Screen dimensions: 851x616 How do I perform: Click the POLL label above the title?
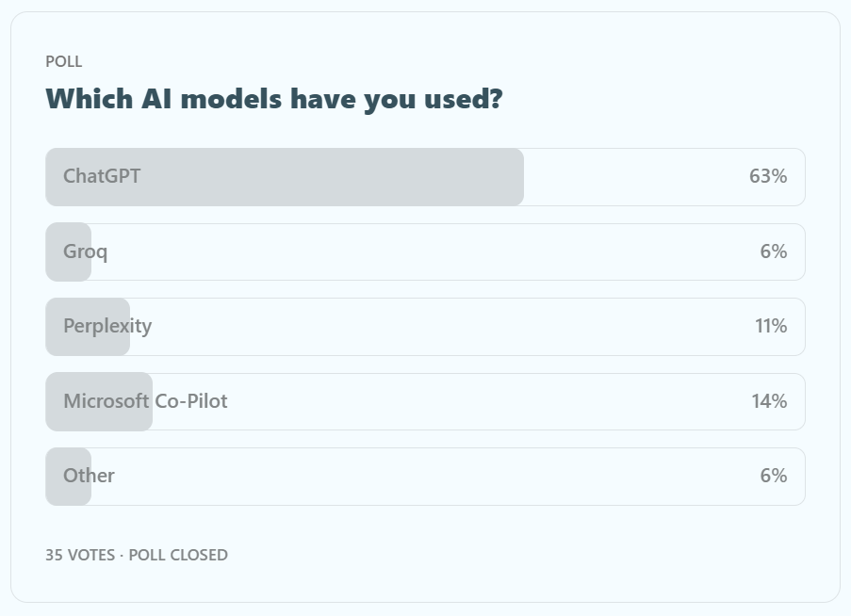pyautogui.click(x=63, y=61)
